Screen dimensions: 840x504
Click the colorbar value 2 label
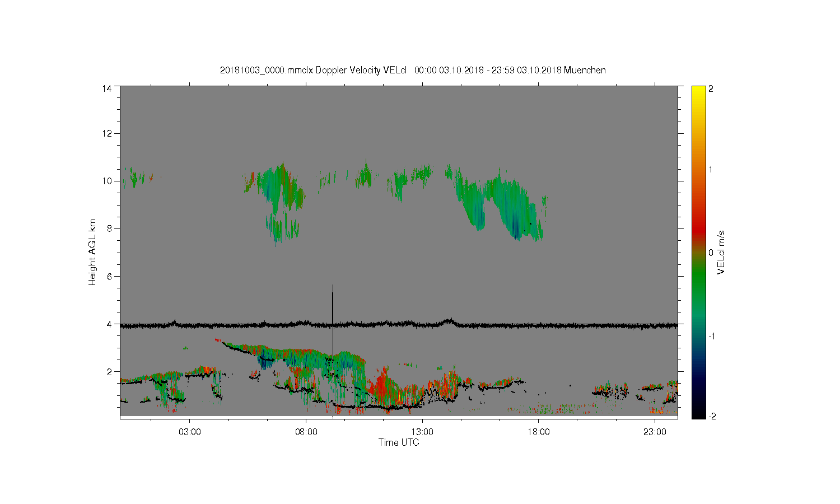click(x=711, y=88)
